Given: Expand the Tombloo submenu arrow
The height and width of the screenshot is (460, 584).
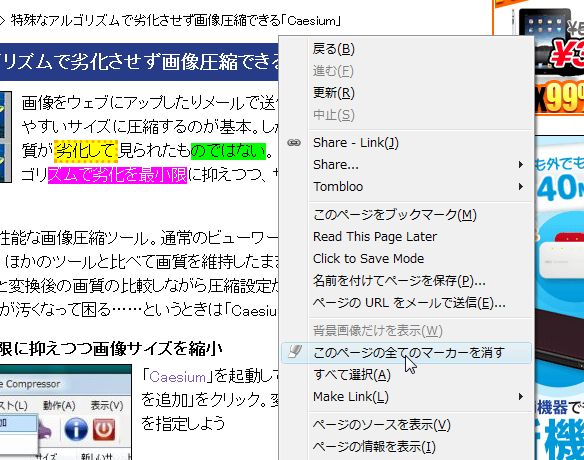Looking at the screenshot, I should click(521, 187).
